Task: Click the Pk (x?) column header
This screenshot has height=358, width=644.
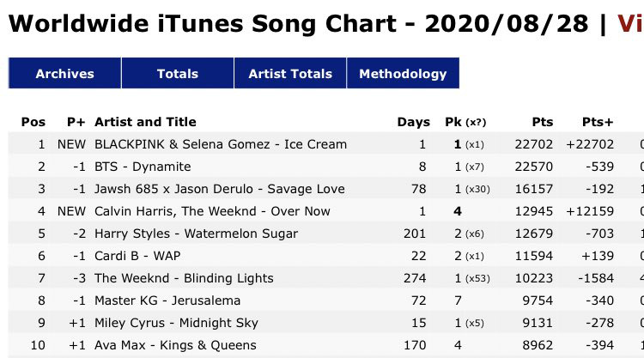Action: point(465,122)
